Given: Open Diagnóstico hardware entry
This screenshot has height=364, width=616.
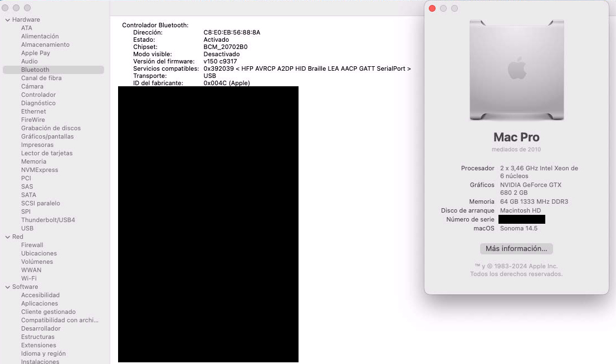Looking at the screenshot, I should [38, 103].
